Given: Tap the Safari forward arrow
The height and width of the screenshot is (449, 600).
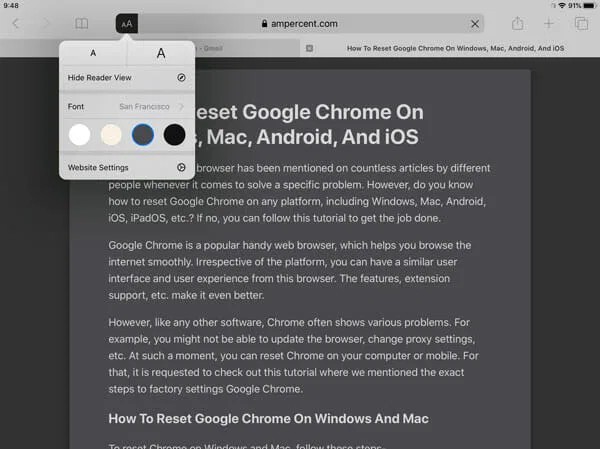Looking at the screenshot, I should [x=46, y=23].
